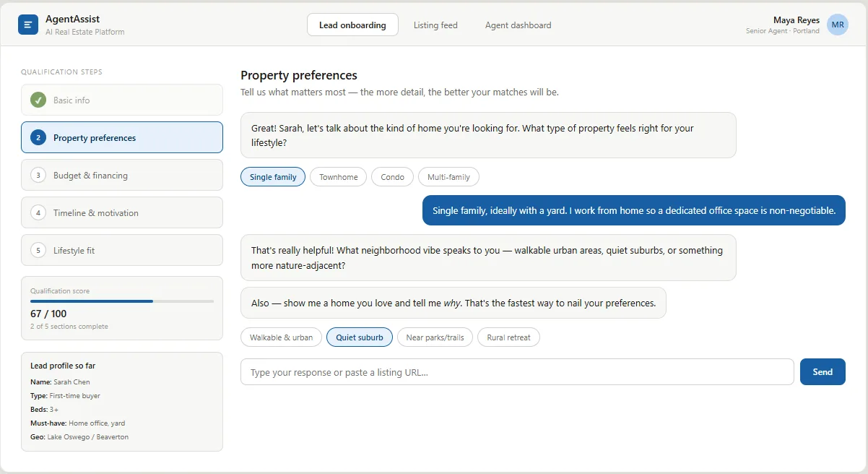Select the step 2 number badge

pos(38,137)
